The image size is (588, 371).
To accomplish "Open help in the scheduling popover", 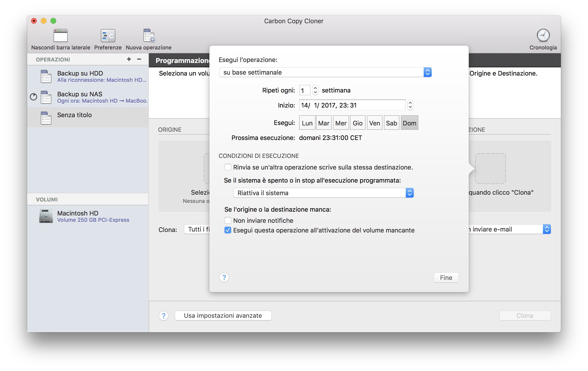I will pyautogui.click(x=224, y=277).
